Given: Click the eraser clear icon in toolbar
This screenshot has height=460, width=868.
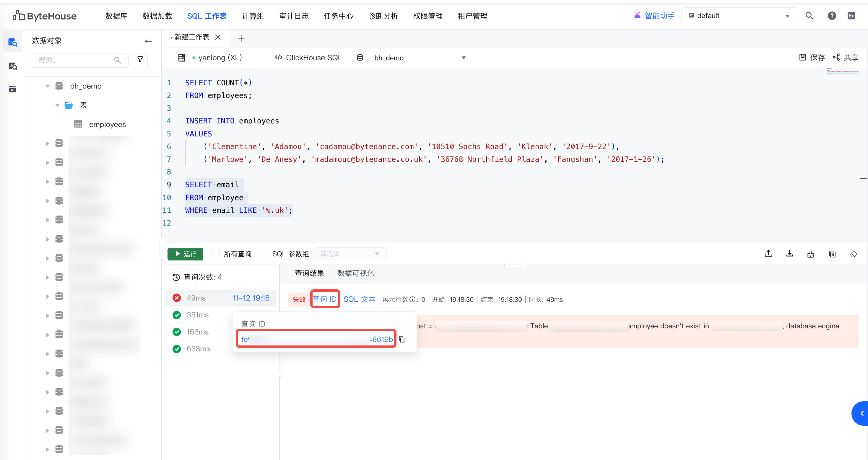Looking at the screenshot, I should (853, 254).
